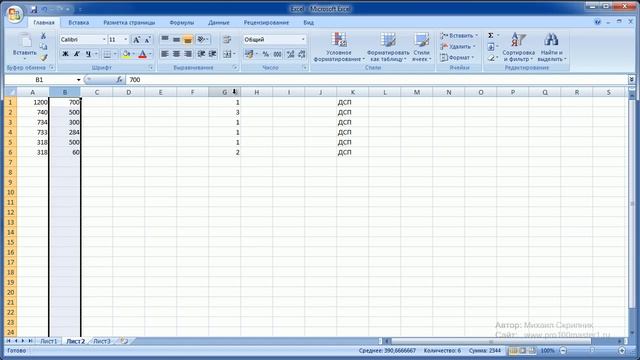This screenshot has height=360, width=640.
Task: Open the Шрифт group dialog launcher
Action: (151, 67)
